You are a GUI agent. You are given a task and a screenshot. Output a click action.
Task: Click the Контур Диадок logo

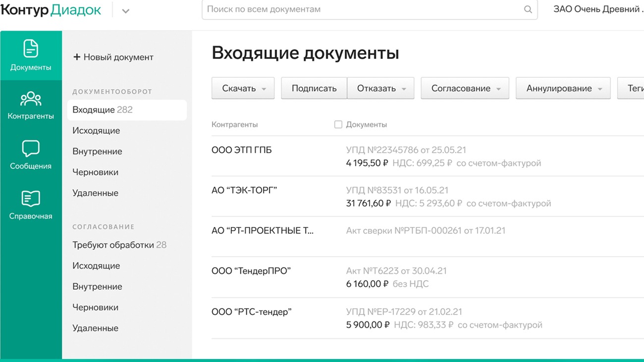click(51, 10)
